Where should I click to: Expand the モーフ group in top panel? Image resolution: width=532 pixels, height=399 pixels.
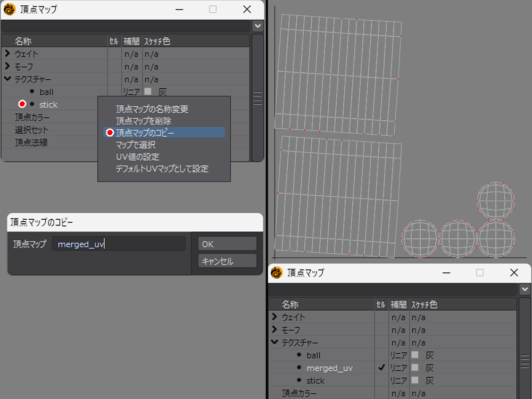pyautogui.click(x=7, y=66)
